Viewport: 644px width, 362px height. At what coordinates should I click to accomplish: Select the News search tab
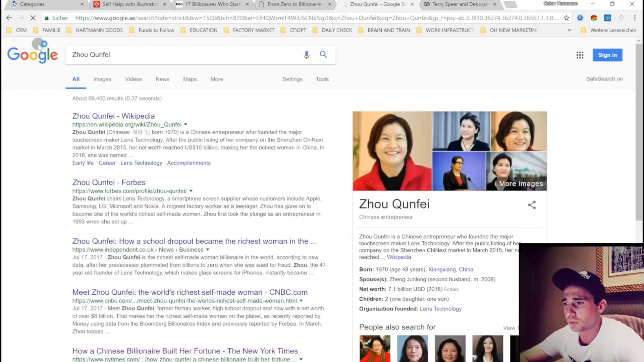click(x=162, y=79)
